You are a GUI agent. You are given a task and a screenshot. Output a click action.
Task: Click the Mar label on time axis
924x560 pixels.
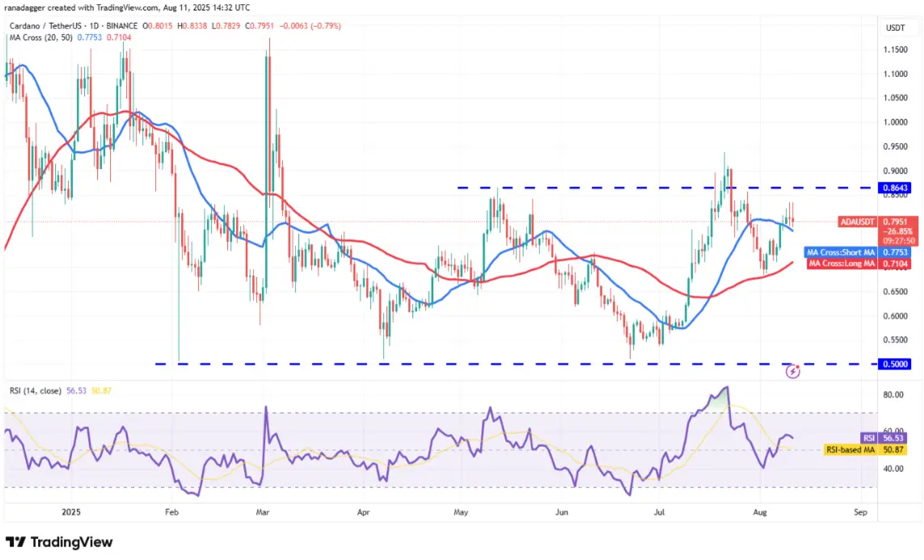(262, 512)
